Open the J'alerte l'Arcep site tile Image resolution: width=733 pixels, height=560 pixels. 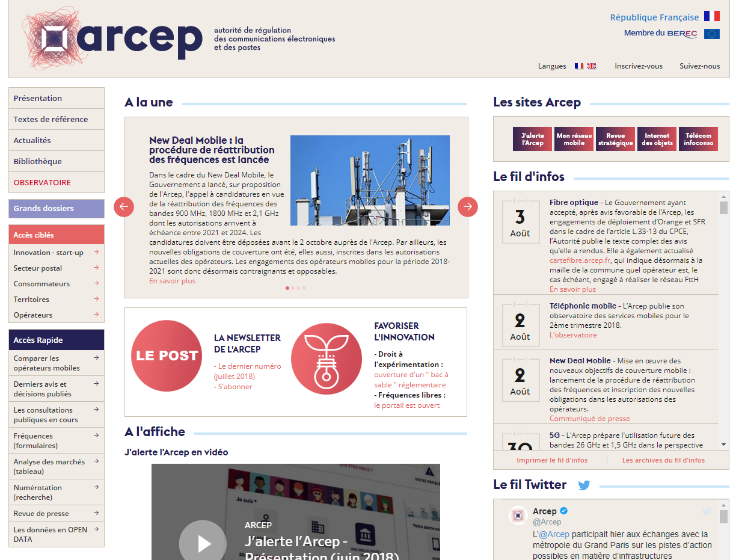click(532, 139)
